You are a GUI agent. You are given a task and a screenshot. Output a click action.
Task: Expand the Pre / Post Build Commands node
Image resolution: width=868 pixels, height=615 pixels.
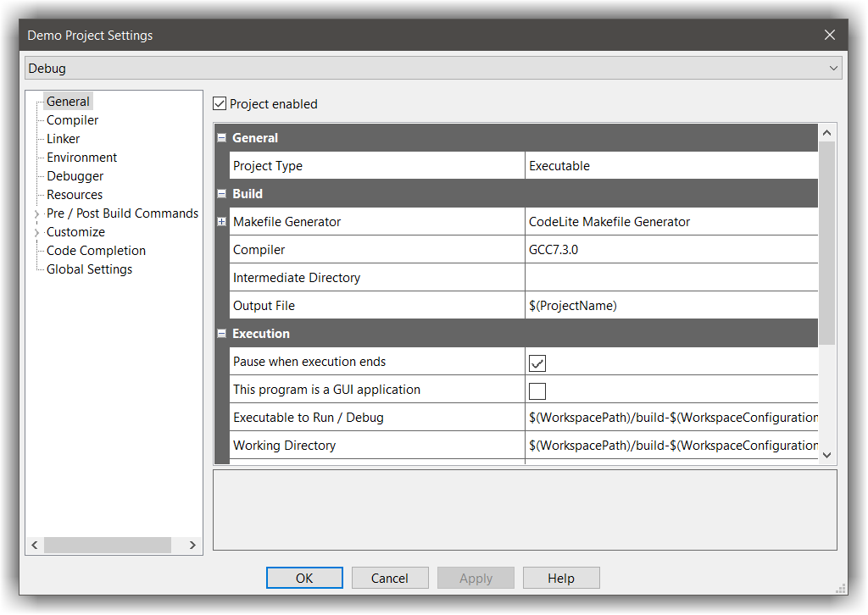point(36,213)
